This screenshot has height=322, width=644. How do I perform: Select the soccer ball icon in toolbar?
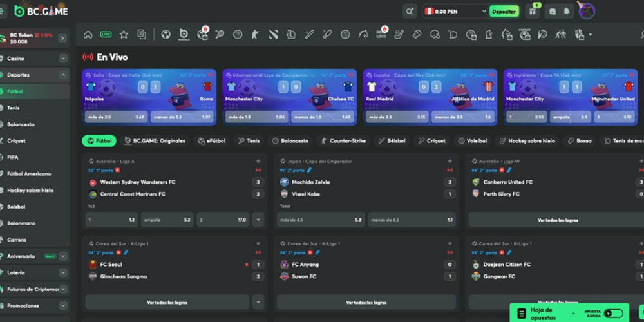point(166,34)
